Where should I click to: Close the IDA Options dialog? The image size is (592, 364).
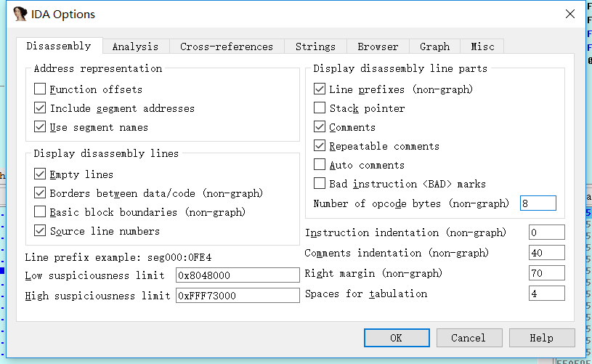click(x=569, y=14)
